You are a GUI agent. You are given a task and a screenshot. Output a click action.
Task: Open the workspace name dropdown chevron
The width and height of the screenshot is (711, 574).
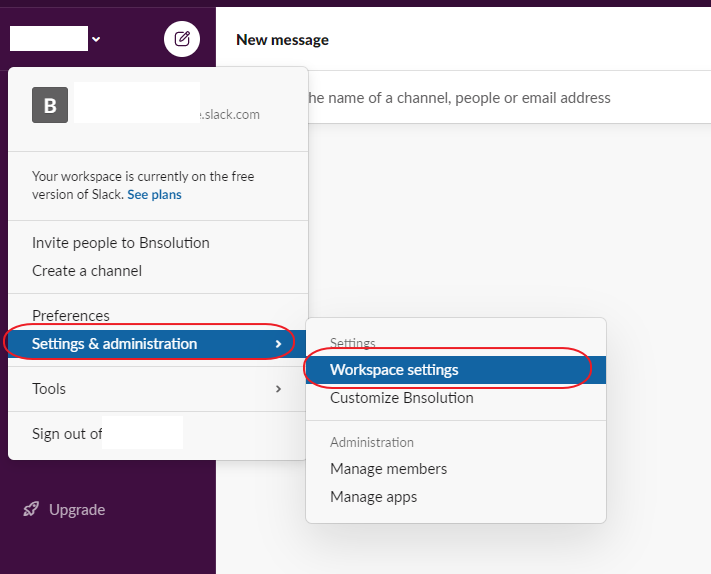[x=96, y=39]
